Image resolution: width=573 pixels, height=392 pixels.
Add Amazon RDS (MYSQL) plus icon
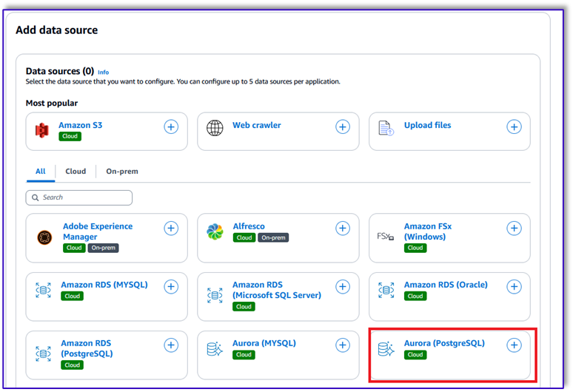171,286
